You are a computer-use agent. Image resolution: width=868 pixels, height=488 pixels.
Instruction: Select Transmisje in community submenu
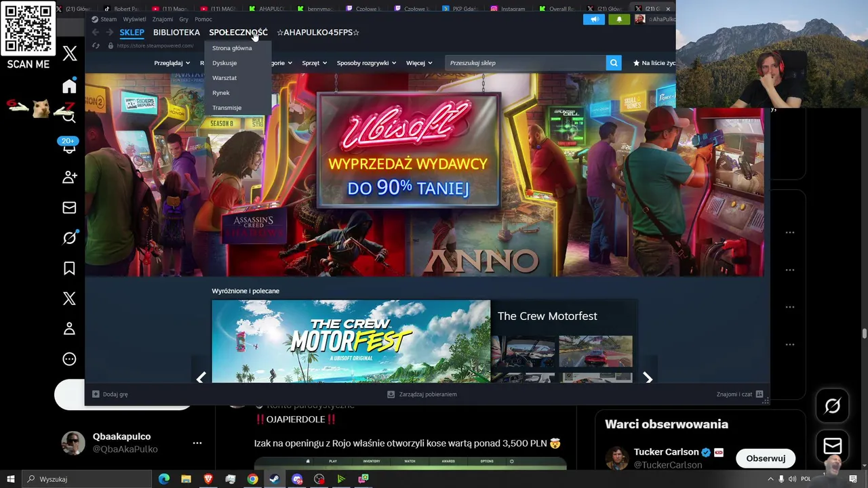click(x=226, y=108)
